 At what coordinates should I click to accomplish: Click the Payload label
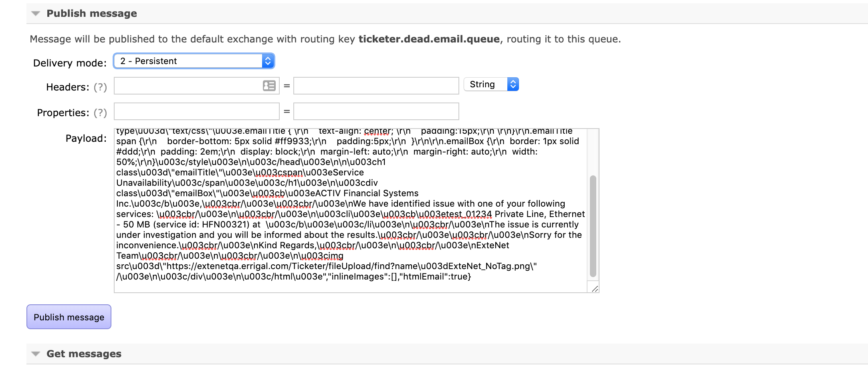(86, 139)
